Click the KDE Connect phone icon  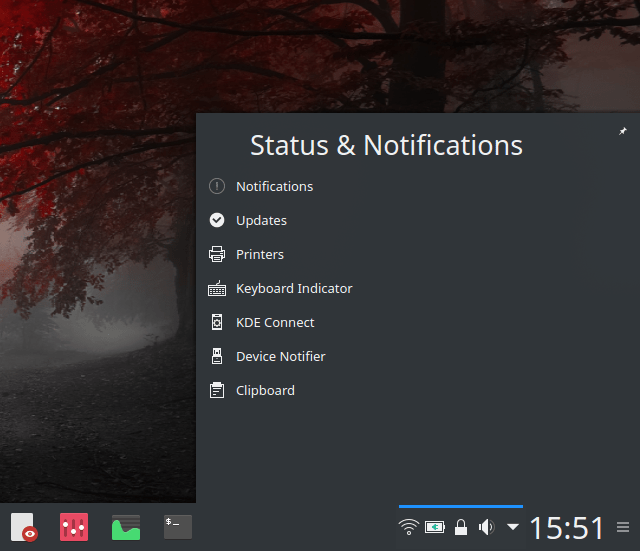217,323
